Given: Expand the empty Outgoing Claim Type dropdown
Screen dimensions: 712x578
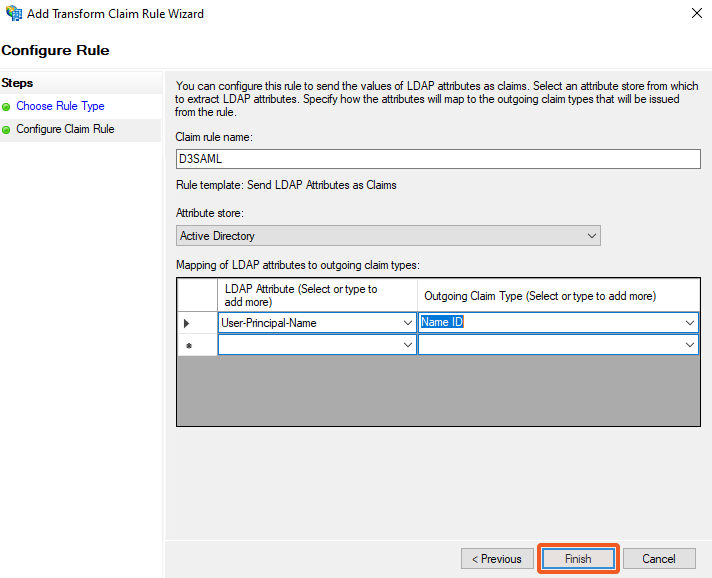Looking at the screenshot, I should pos(690,345).
